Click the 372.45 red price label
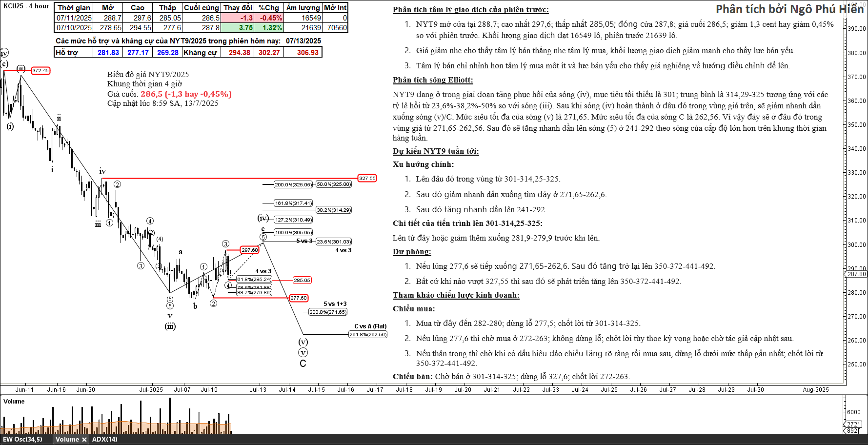 click(x=40, y=71)
